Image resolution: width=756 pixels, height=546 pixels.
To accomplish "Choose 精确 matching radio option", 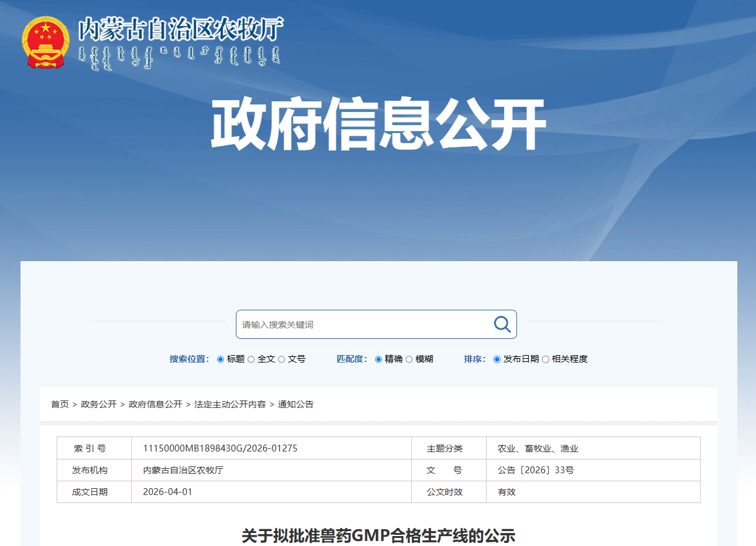I will (379, 359).
